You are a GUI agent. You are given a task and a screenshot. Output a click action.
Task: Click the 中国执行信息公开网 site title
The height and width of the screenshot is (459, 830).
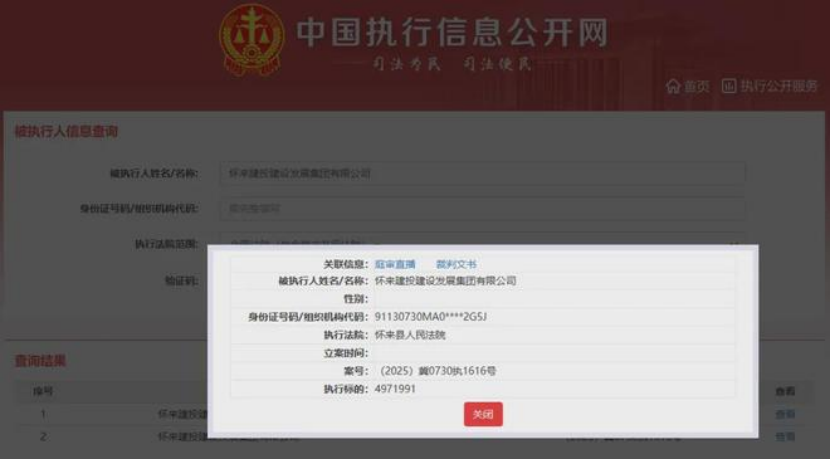point(453,33)
